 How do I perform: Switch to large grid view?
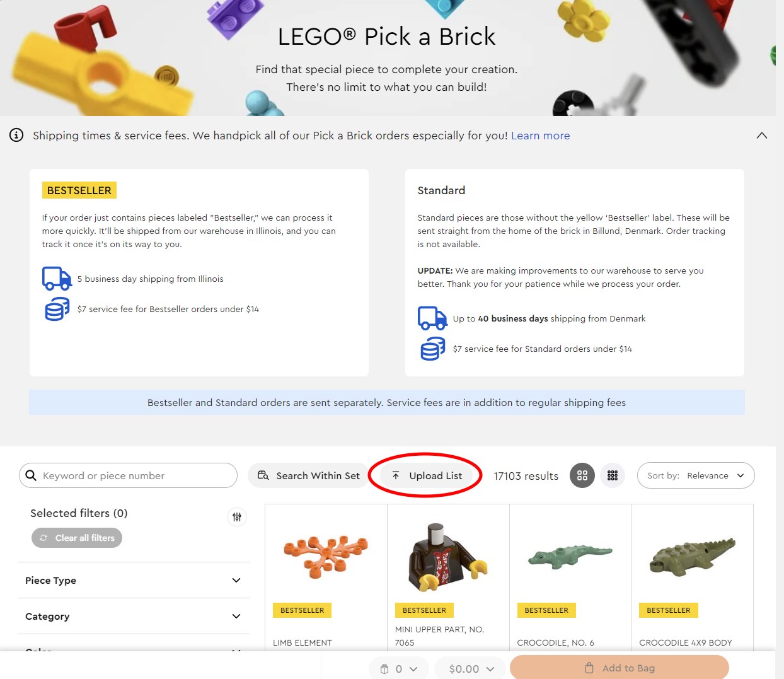click(x=582, y=475)
